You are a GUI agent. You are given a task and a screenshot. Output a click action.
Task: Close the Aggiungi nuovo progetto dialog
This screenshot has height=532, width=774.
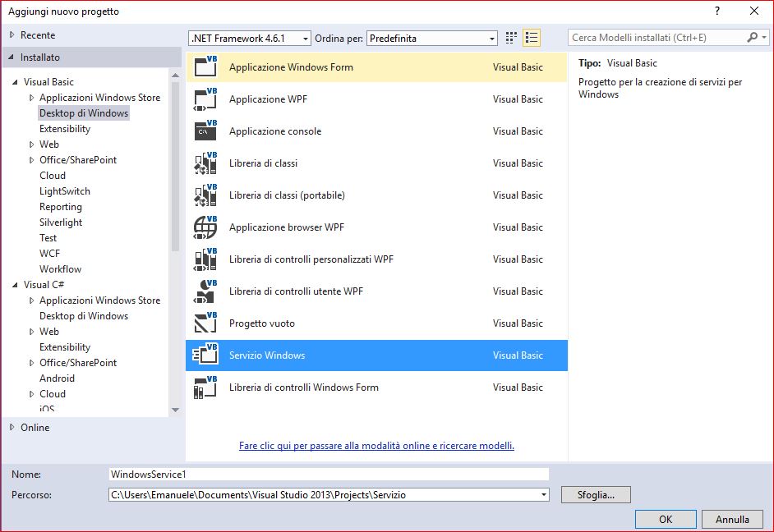point(754,11)
